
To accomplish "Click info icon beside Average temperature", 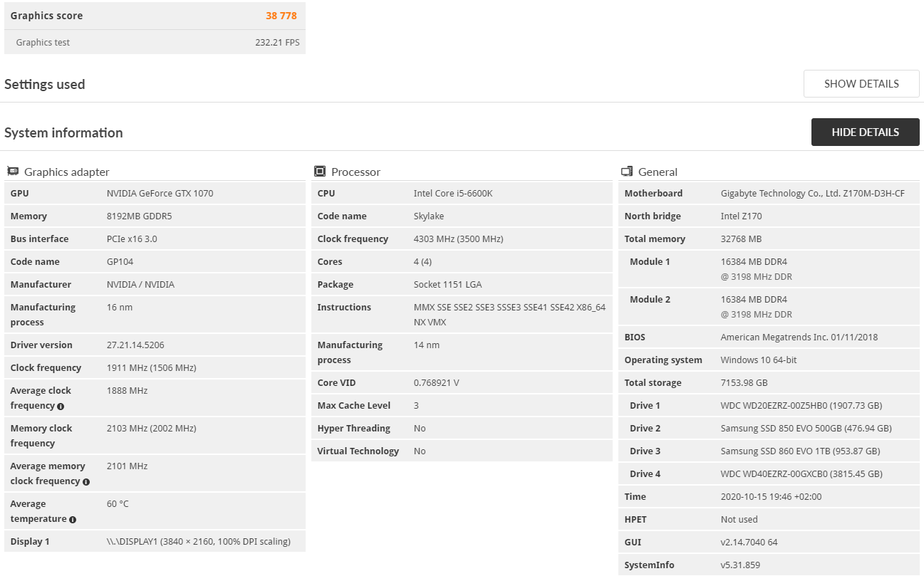I will pos(73,520).
